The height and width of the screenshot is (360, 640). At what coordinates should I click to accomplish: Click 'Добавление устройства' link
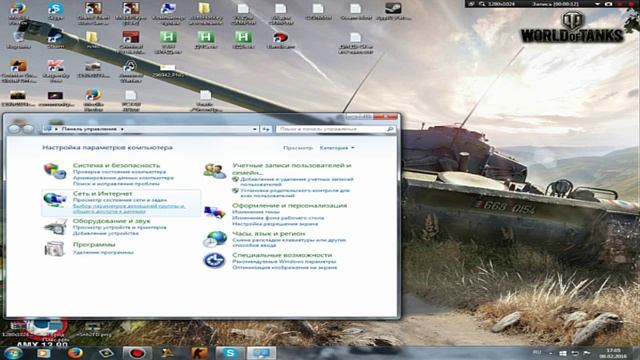click(106, 233)
